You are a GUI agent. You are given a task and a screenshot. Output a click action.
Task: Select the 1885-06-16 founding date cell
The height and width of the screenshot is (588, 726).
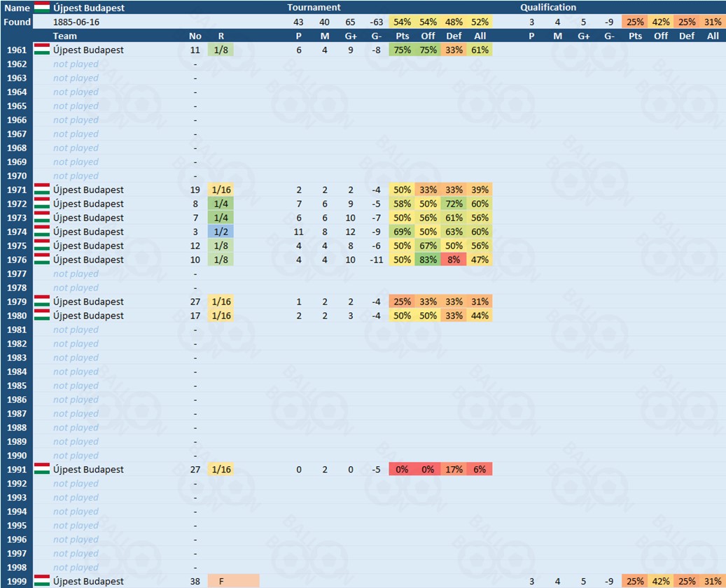pyautogui.click(x=76, y=22)
